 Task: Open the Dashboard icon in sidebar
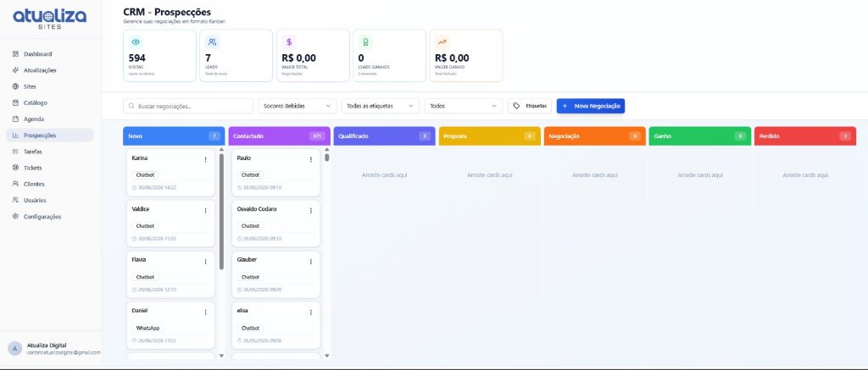tap(15, 54)
